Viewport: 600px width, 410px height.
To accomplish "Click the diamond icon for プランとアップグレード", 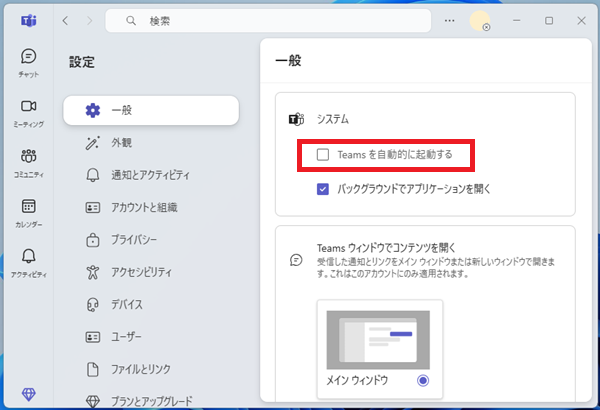I will pyautogui.click(x=93, y=401).
